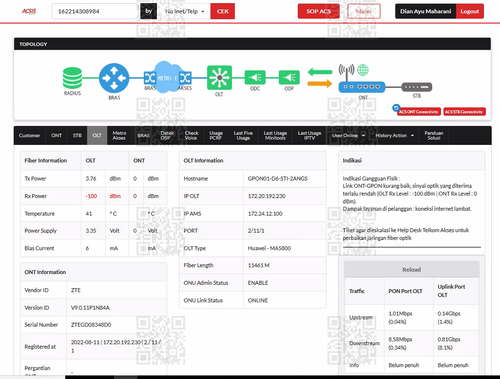
Task: Click the ONT router device icon
Action: [362, 87]
